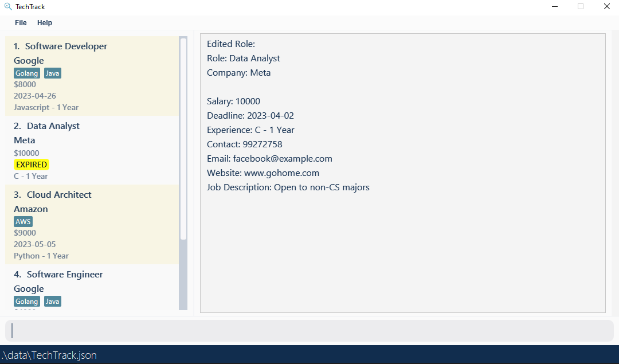
Task: Click the $10000 salary in the list
Action: pos(26,153)
